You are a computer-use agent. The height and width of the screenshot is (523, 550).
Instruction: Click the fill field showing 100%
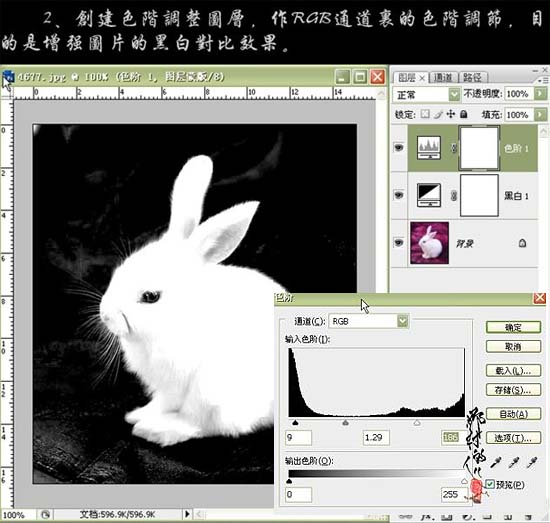(519, 114)
